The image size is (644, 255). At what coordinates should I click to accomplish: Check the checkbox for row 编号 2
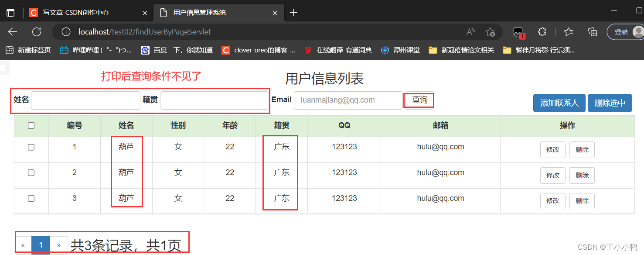(x=31, y=173)
